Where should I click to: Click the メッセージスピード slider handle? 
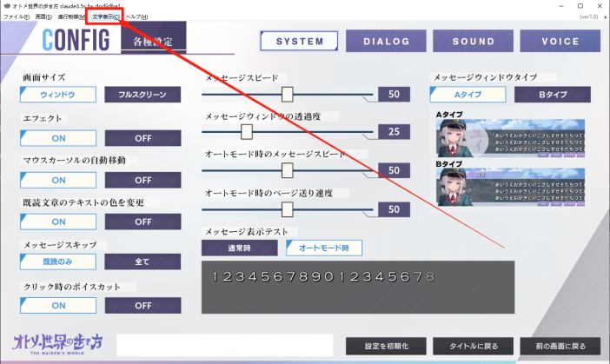coord(287,94)
